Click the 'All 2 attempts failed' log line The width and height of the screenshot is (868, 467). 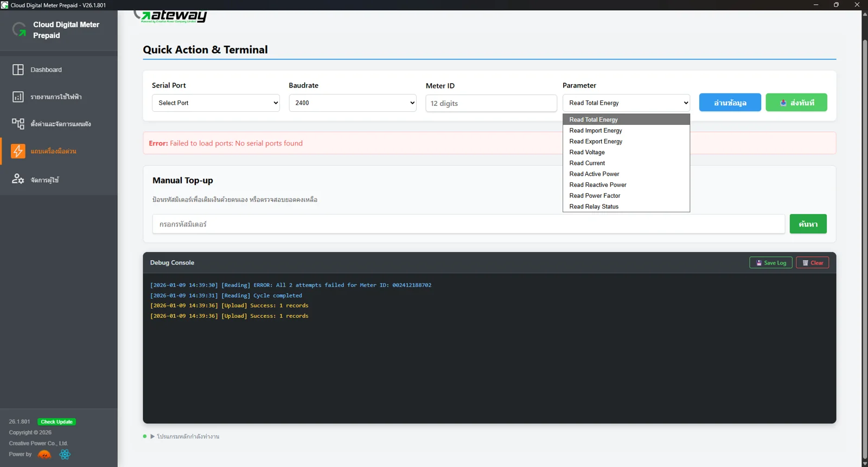tap(291, 285)
